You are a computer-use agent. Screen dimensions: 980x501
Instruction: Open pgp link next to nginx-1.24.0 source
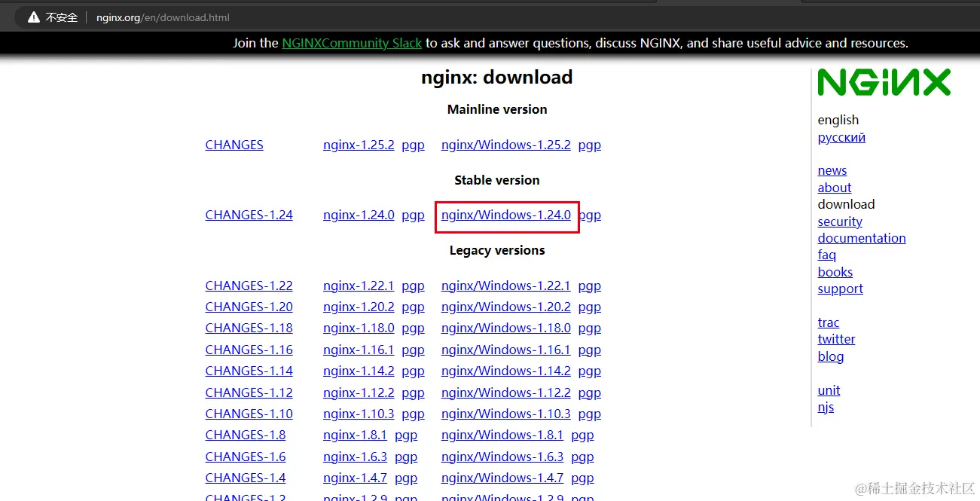point(413,215)
